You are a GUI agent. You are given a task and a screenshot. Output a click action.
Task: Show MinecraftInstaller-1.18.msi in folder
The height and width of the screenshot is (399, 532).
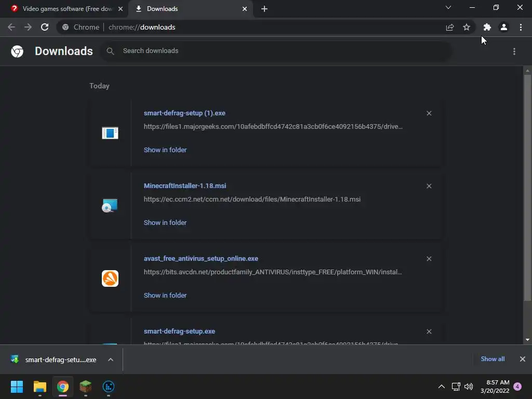165,222
